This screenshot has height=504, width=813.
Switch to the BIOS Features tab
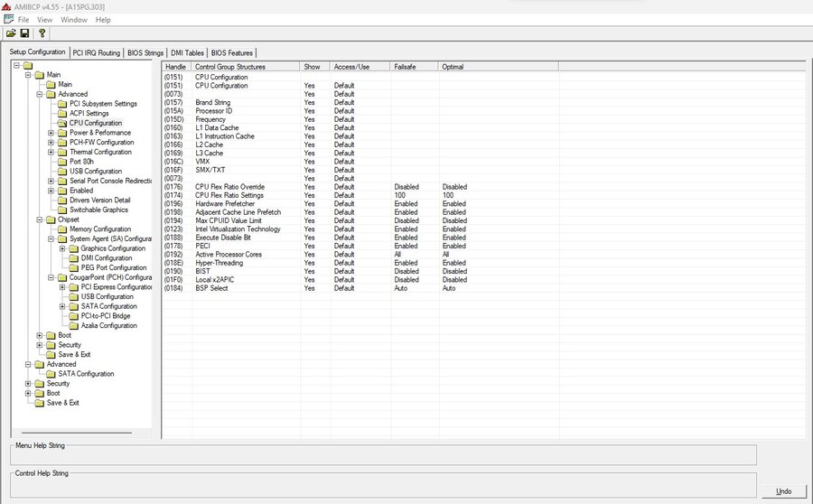[232, 53]
